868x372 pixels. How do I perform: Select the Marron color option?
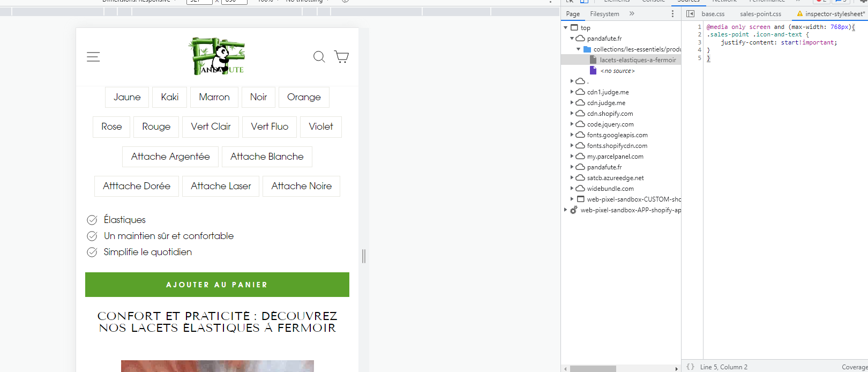214,97
